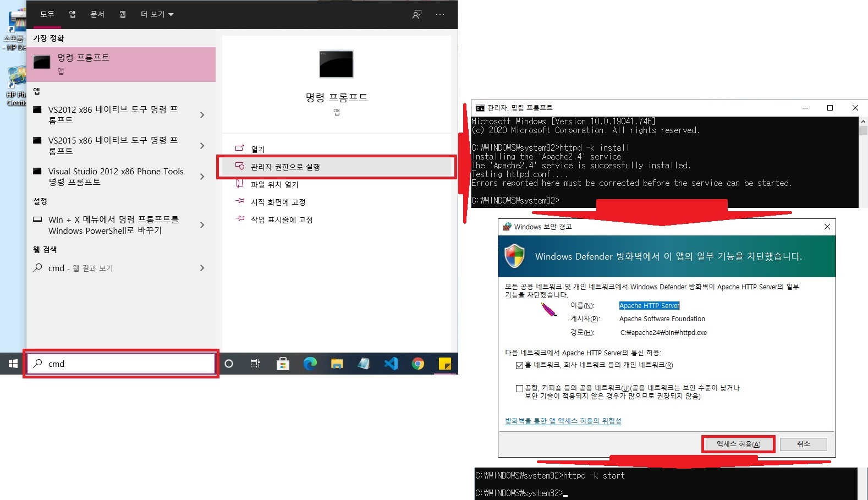Click the VS2015 x86 네이티브 도구 result

click(113, 146)
